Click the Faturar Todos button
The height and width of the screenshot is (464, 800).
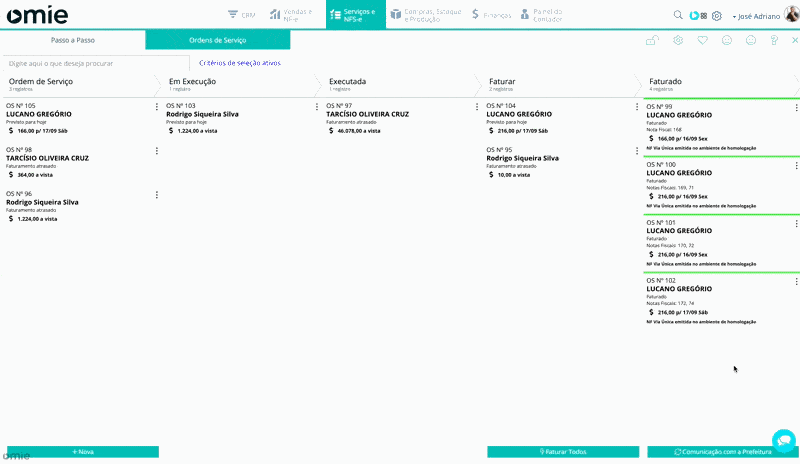click(x=562, y=452)
